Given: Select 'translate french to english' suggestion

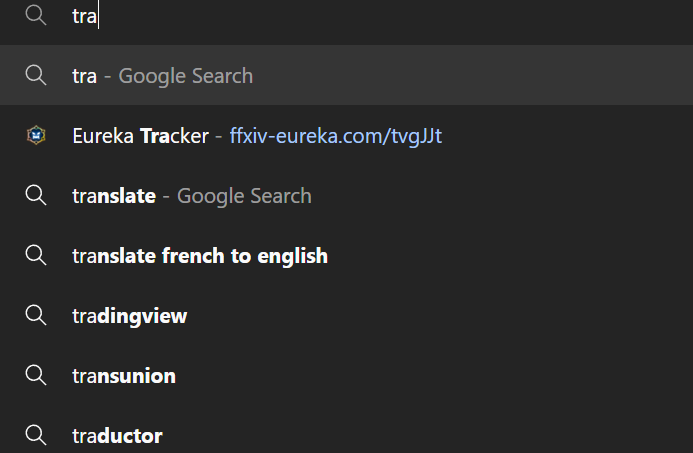Looking at the screenshot, I should (200, 256).
